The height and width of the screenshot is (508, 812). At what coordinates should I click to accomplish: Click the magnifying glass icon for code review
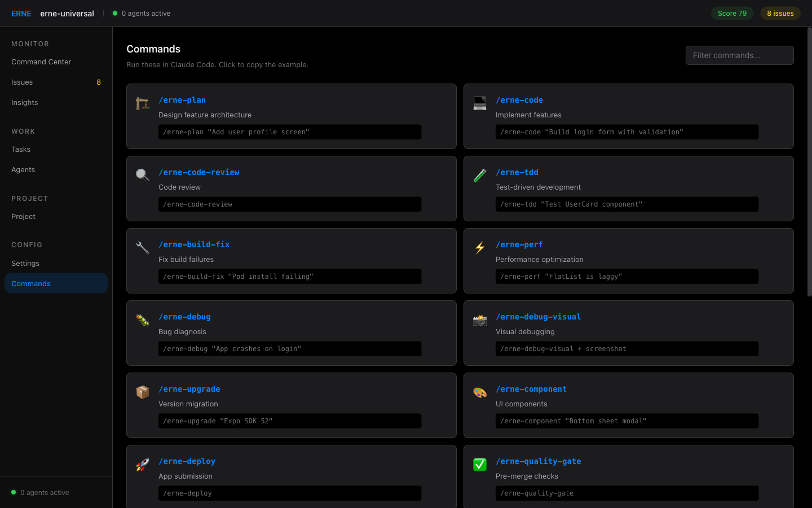[142, 176]
